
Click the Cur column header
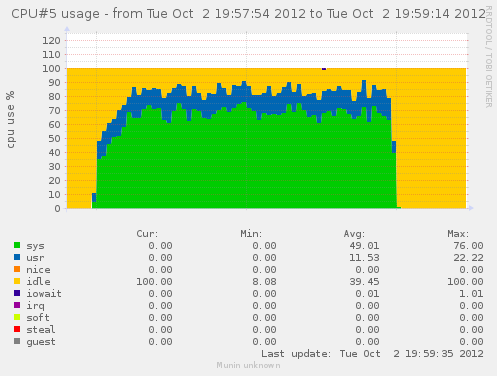click(147, 234)
